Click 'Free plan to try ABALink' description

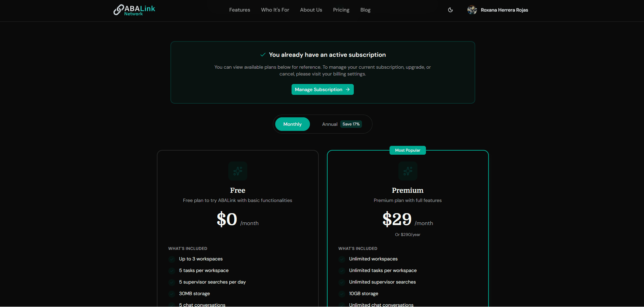(x=237, y=201)
